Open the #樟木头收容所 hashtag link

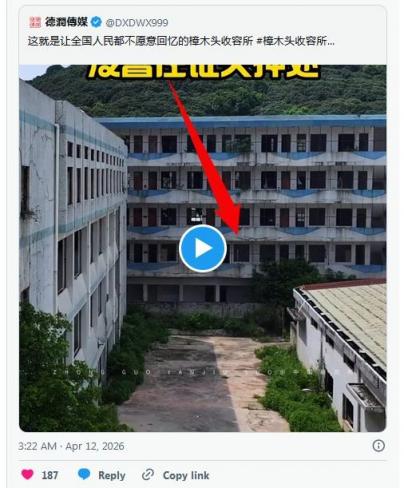click(296, 41)
